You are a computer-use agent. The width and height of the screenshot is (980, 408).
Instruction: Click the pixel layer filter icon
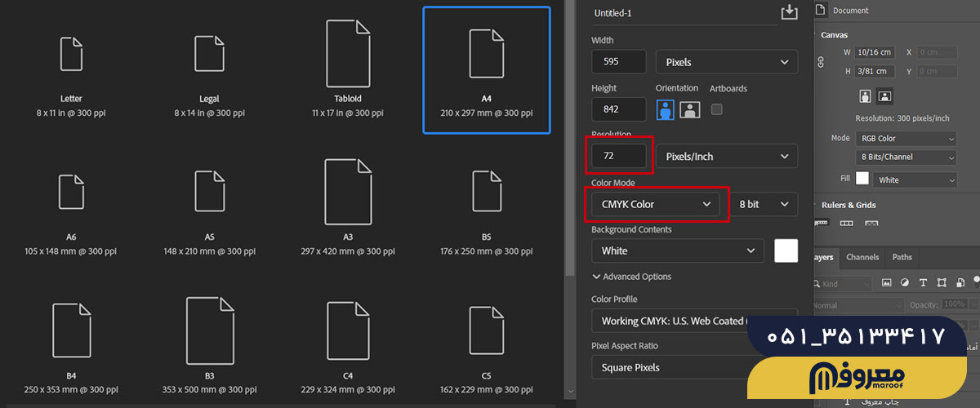pos(886,283)
